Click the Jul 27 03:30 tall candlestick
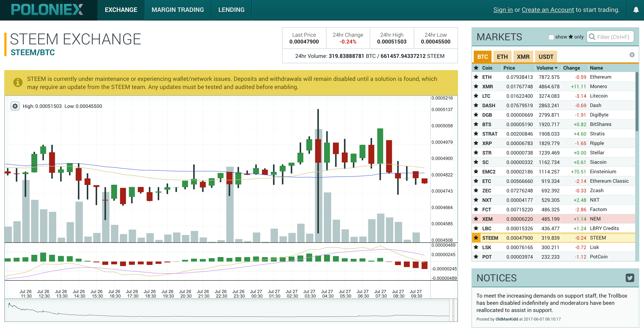Screen dimensions: 644x328 [x=318, y=171]
